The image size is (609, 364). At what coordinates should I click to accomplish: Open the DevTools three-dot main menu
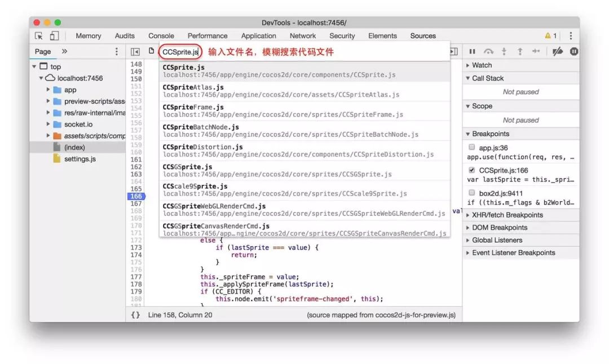tap(571, 35)
